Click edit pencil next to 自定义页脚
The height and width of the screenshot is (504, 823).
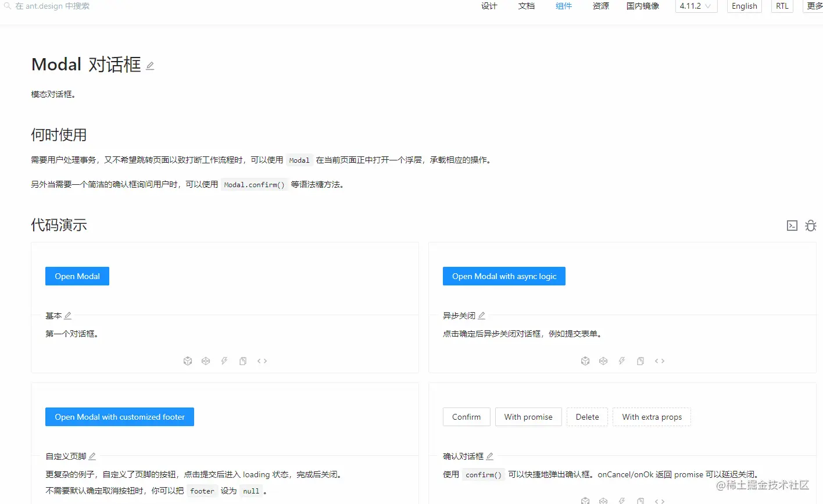pos(92,456)
